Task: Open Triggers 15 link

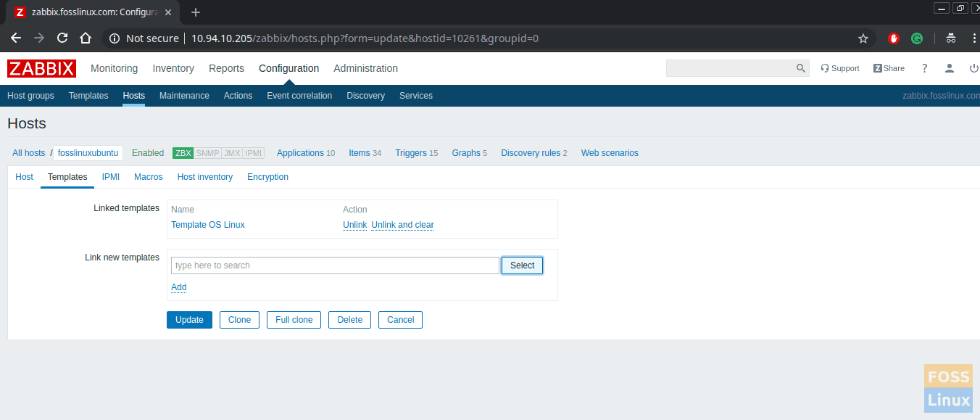Action: pyautogui.click(x=417, y=153)
